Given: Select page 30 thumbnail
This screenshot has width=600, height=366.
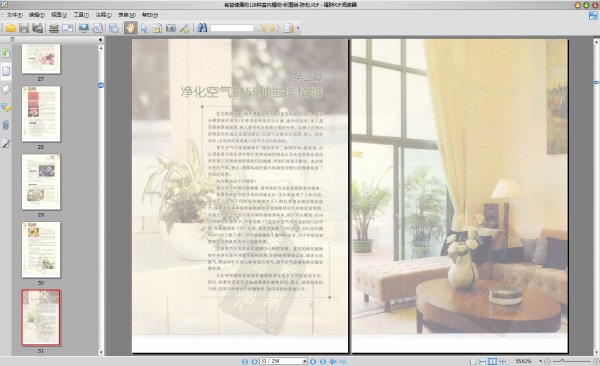Looking at the screenshot, I should coord(41,250).
